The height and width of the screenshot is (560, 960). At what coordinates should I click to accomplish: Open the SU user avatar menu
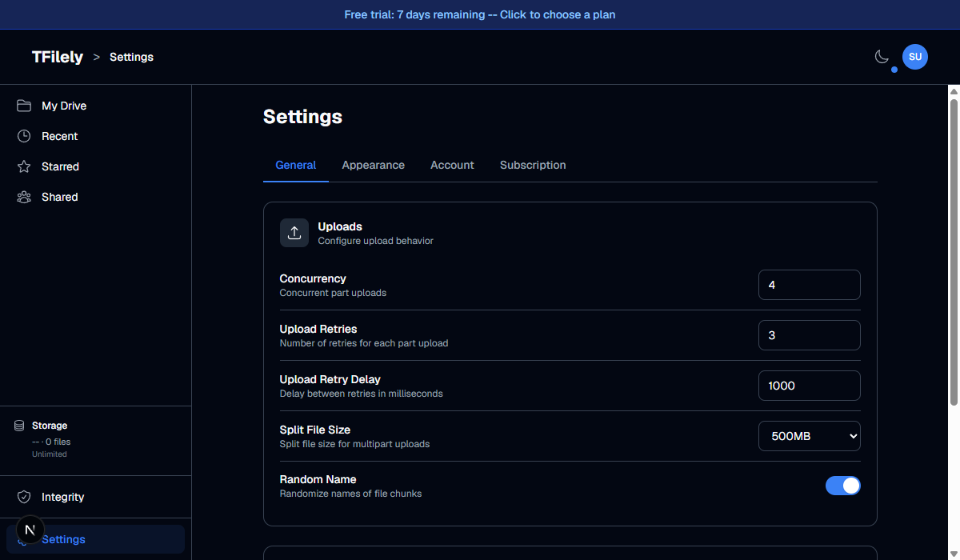[915, 57]
